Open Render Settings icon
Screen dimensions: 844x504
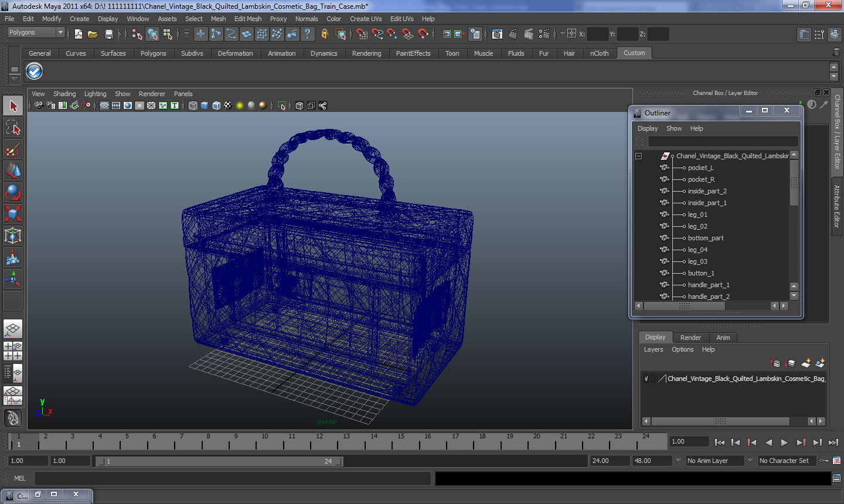pos(544,34)
